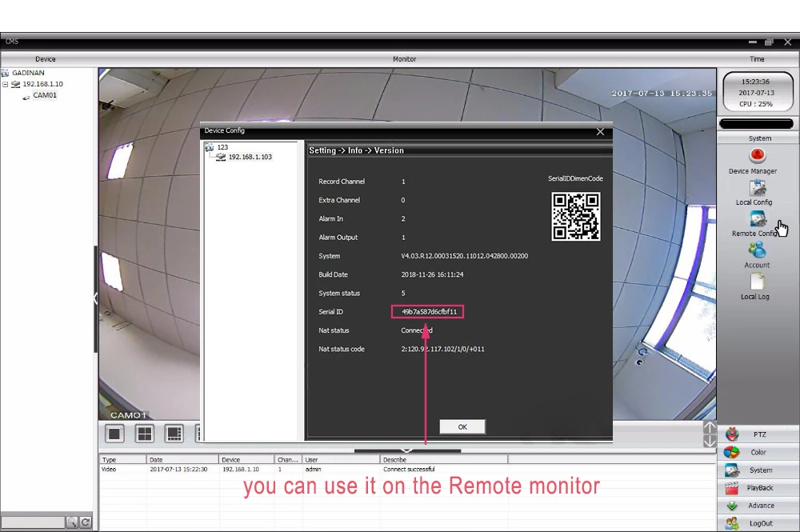Sort log by the Date column header
Image resolution: width=800 pixels, height=532 pixels.
(x=182, y=459)
